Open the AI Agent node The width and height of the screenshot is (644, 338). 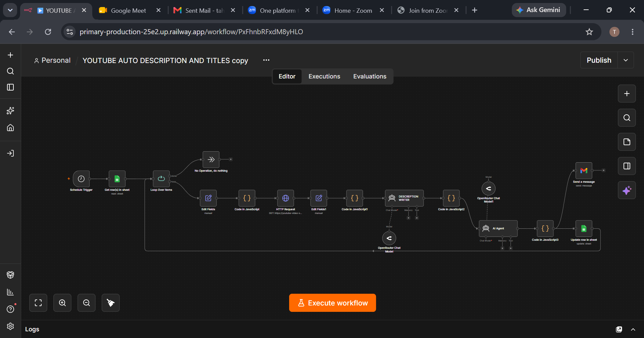pyautogui.click(x=498, y=229)
